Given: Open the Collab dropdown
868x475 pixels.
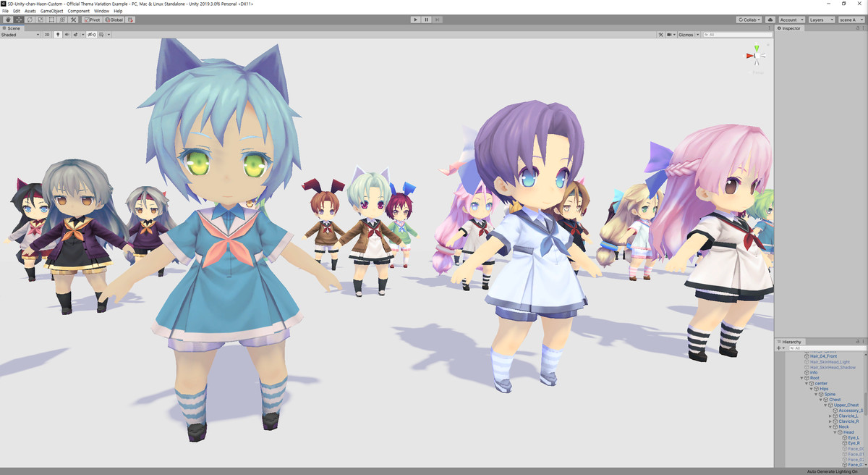Looking at the screenshot, I should [749, 20].
